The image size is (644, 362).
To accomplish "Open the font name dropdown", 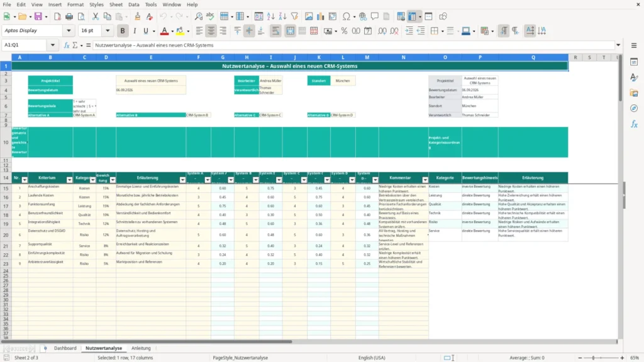I will tap(69, 31).
